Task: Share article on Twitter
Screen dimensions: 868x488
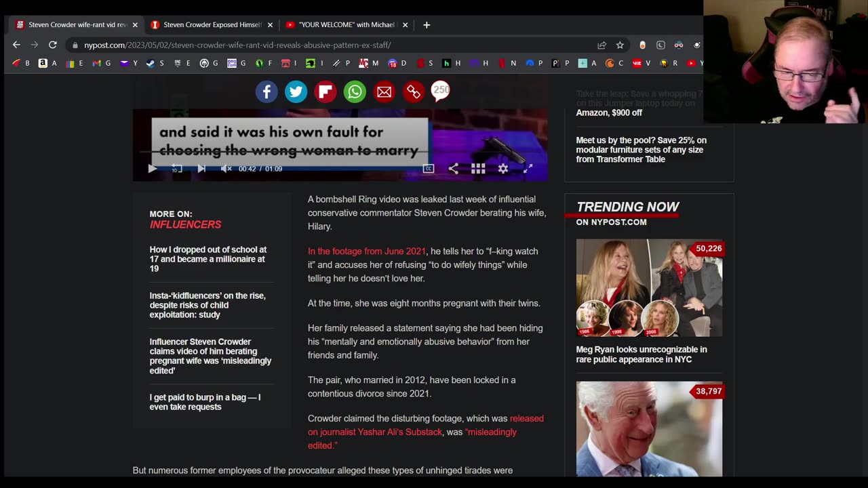Action: coord(296,91)
